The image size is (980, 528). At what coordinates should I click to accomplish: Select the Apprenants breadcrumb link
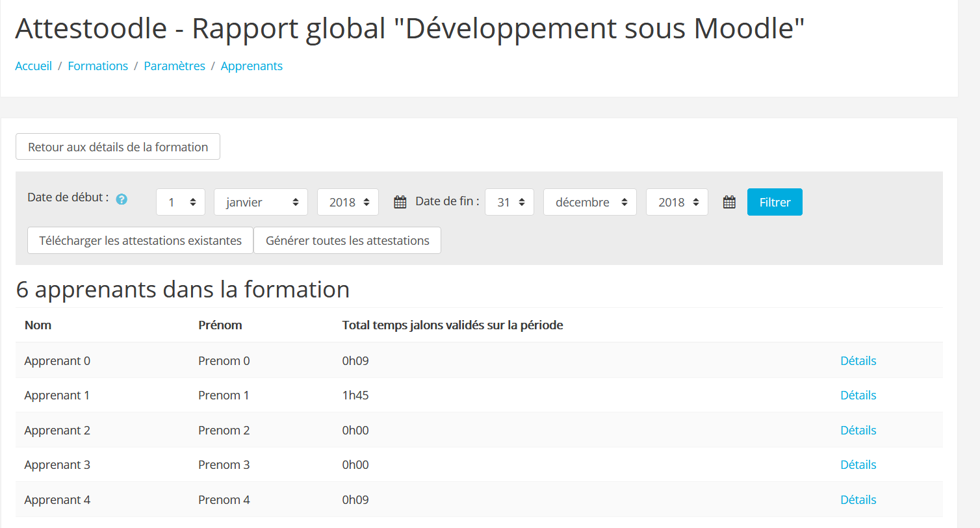pos(251,66)
